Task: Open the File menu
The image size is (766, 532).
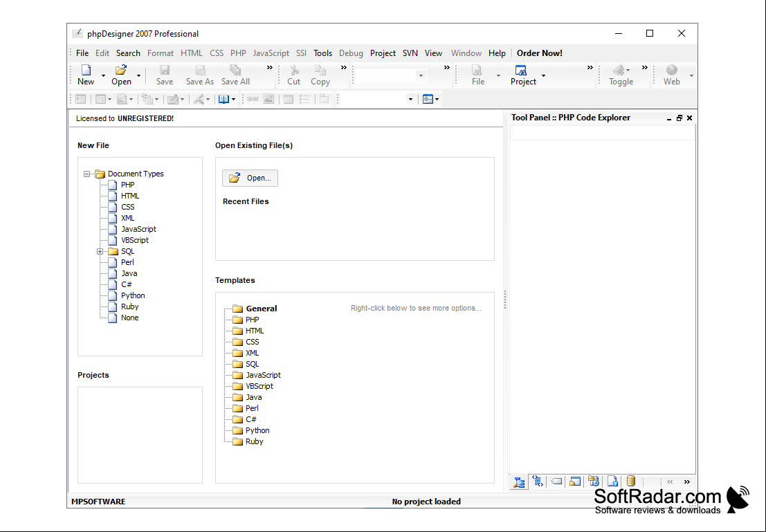Action: click(82, 53)
